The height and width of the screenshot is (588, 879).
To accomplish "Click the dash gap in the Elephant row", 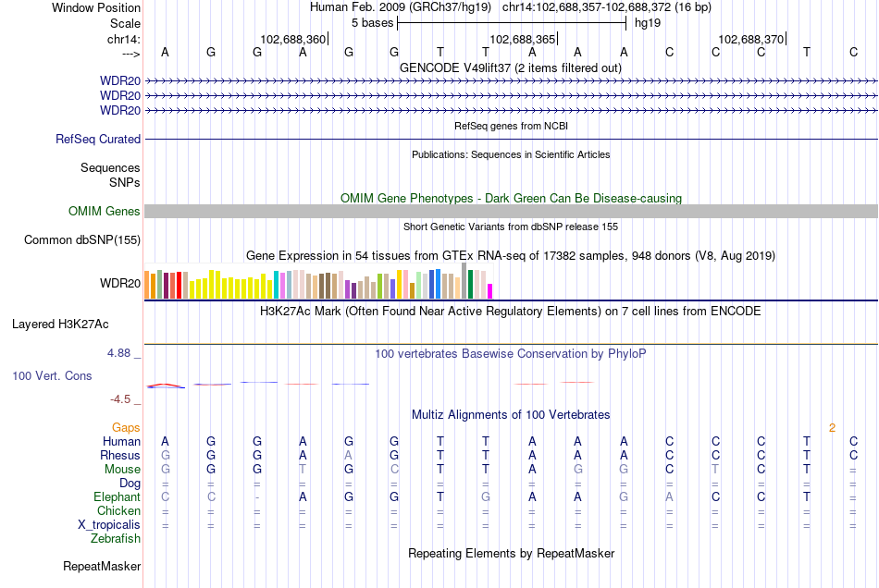I will tap(256, 497).
